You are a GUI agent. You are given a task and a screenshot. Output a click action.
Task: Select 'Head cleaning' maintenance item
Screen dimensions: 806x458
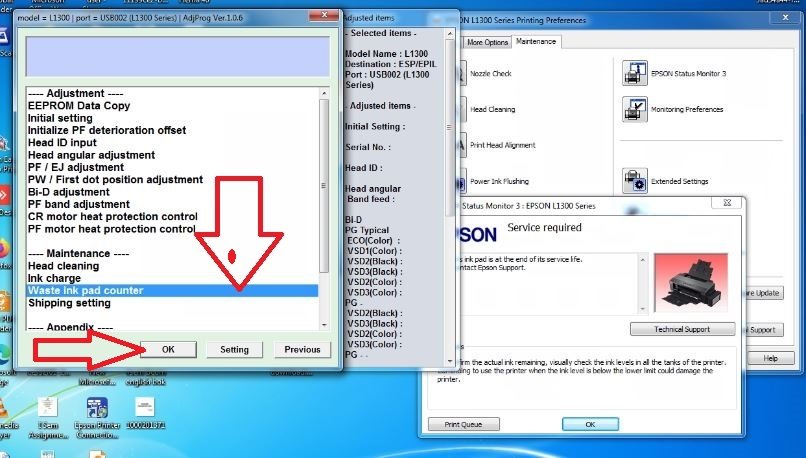pyautogui.click(x=63, y=266)
